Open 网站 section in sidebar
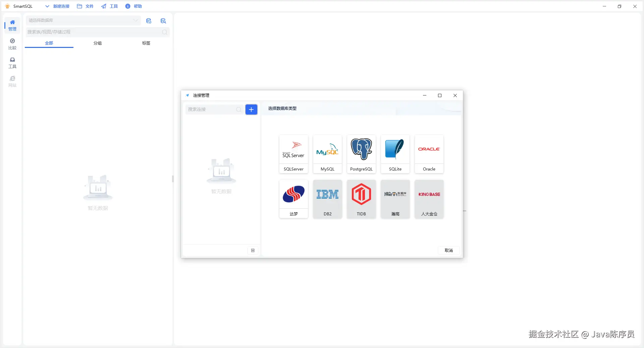 coord(12,82)
